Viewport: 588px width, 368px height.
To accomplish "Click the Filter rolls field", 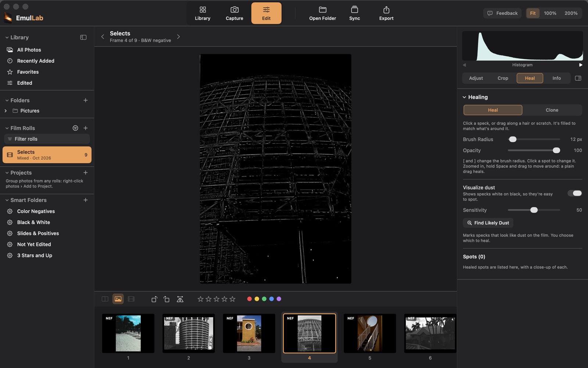I will coord(47,139).
